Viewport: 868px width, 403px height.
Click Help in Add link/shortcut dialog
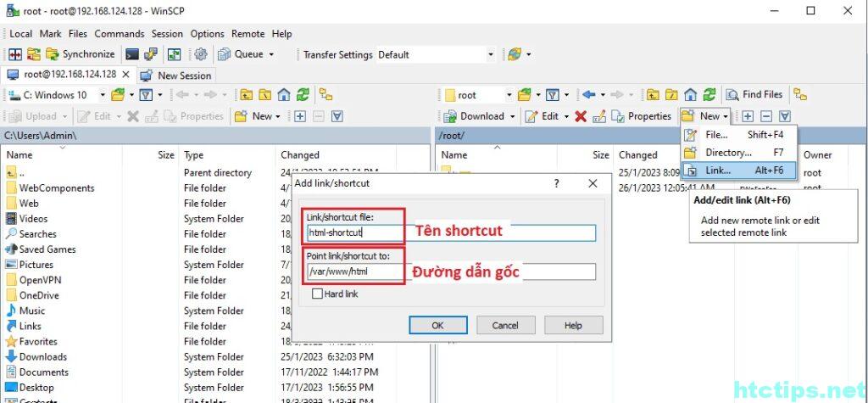[x=573, y=326]
